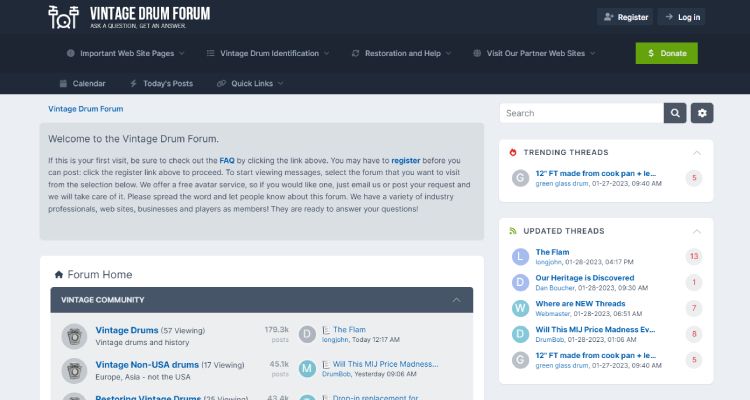750x400 pixels.
Task: Open trending 12" FT made from cook pan thread
Action: (596, 174)
